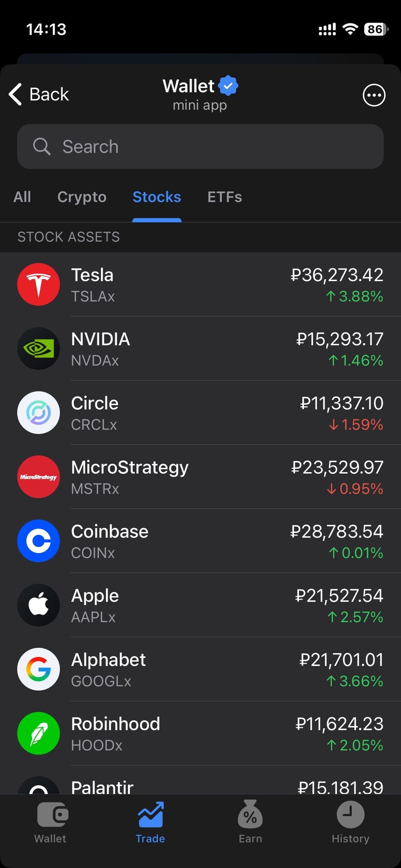Go back using the Back button

39,94
